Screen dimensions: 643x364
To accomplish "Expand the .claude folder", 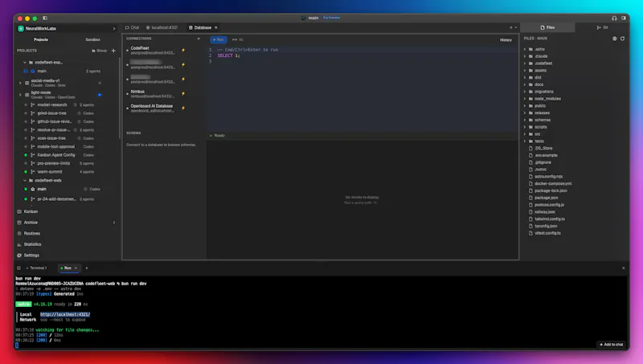I will pyautogui.click(x=525, y=56).
